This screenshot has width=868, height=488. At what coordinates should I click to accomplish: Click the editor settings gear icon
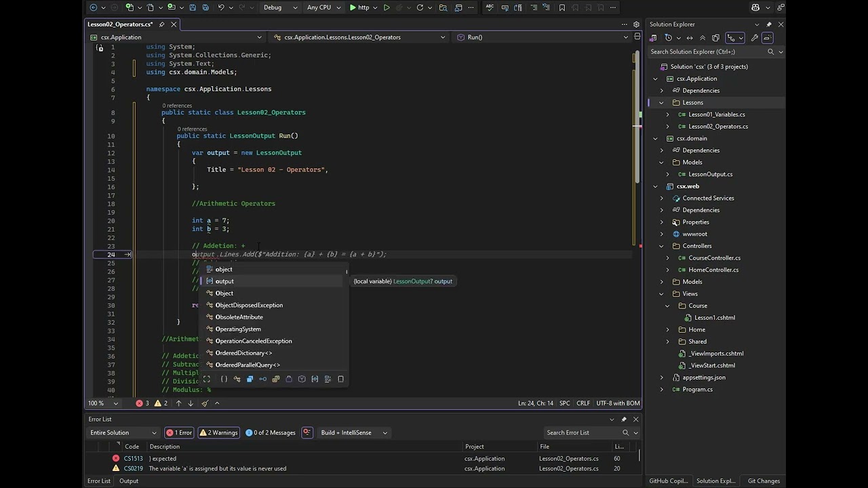tap(636, 24)
